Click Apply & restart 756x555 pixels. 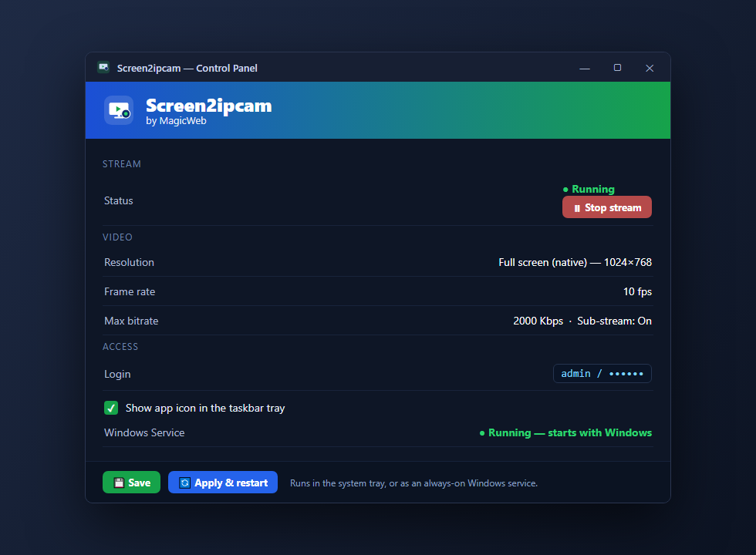(x=223, y=483)
